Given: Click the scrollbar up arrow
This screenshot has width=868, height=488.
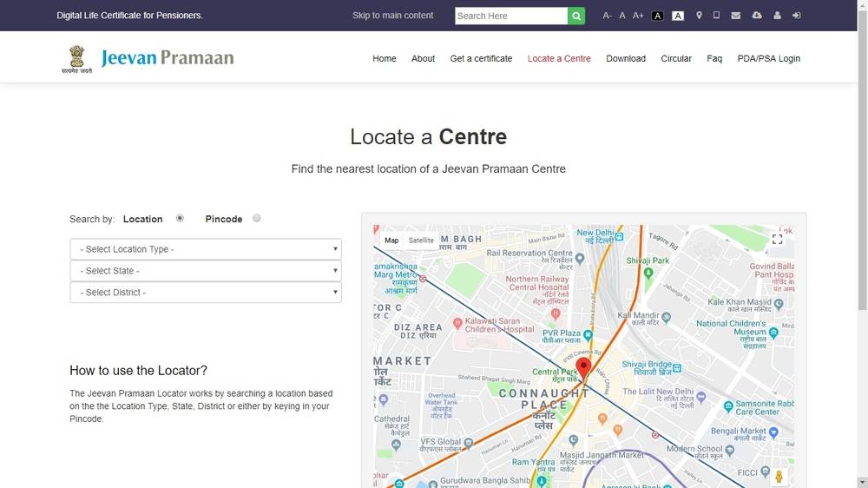Looking at the screenshot, I should coord(863,4).
